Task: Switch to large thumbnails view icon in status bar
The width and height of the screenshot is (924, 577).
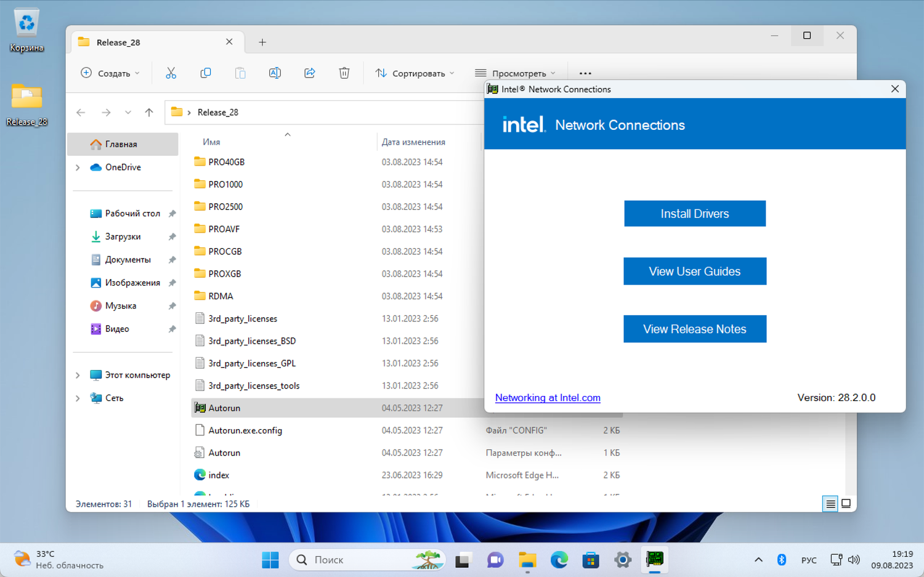Action: [846, 504]
